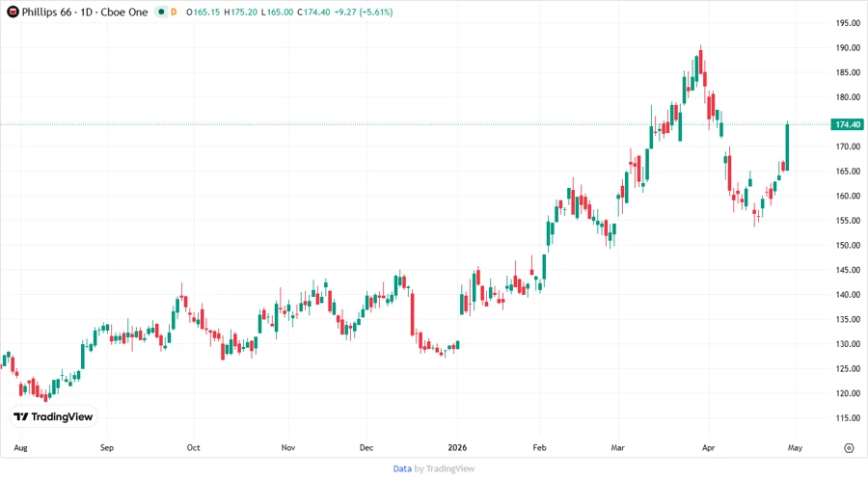The width and height of the screenshot is (868, 480).
Task: Click the high value H175.20
Action: (241, 12)
